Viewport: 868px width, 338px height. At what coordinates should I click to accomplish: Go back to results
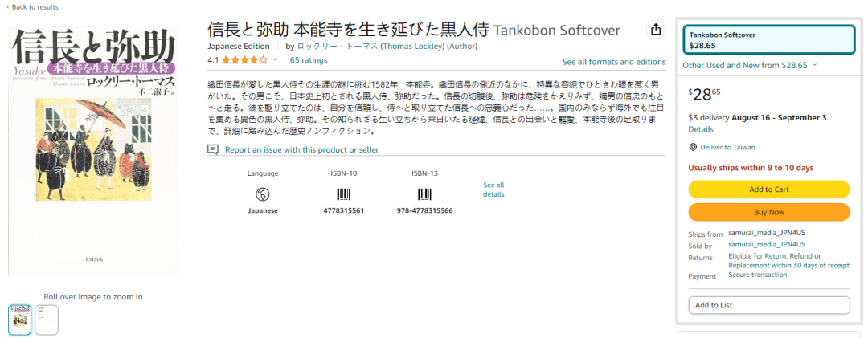click(32, 6)
